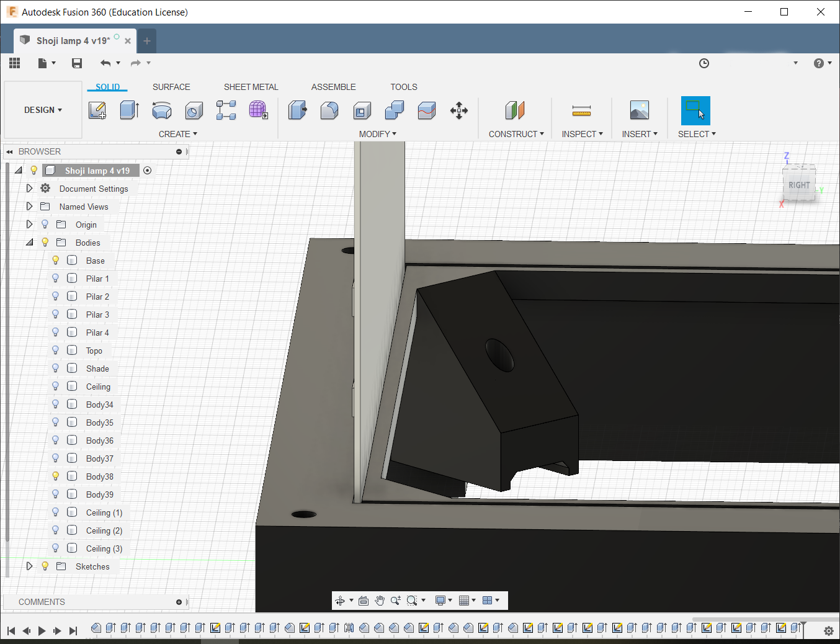Jump to timeline beginning
Screen dimensions: 840x644
tap(11, 631)
